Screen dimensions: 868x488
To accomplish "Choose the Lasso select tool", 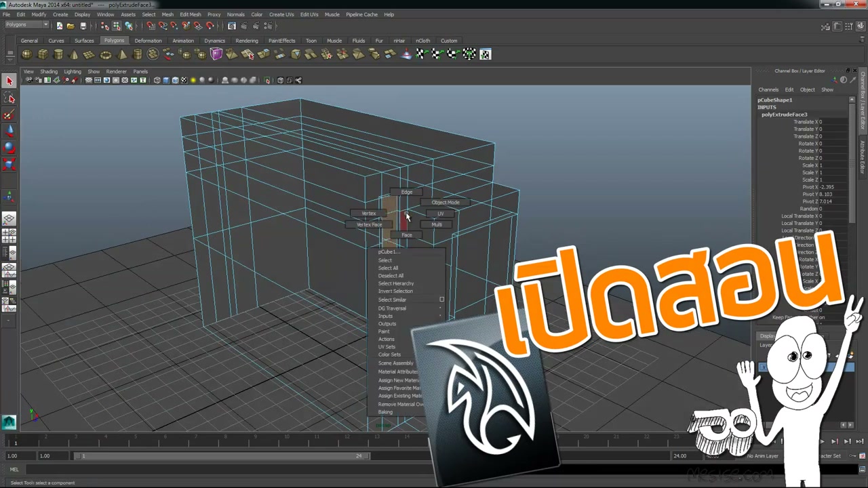I will (9, 98).
